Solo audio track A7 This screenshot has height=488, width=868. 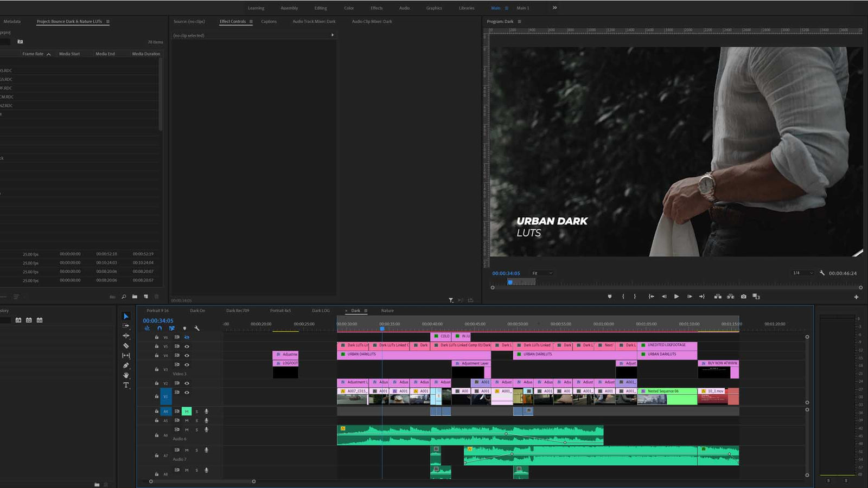pos(196,450)
